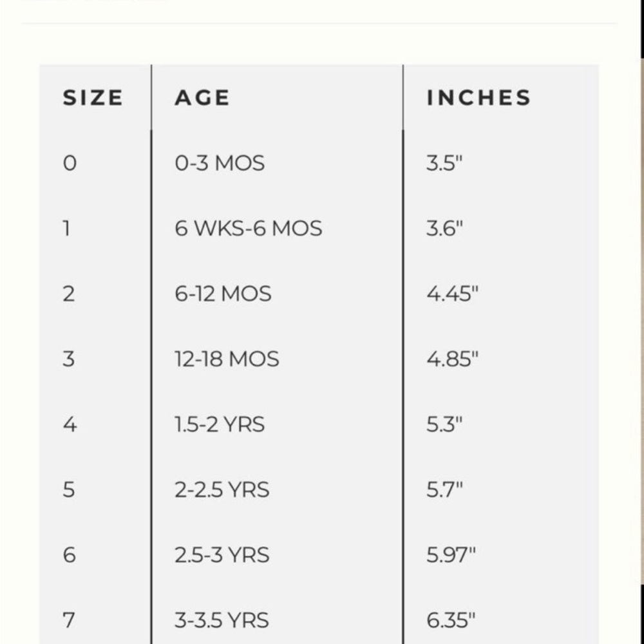The image size is (644, 644).
Task: Select size 4 in the SIZE column
Action: 70,425
